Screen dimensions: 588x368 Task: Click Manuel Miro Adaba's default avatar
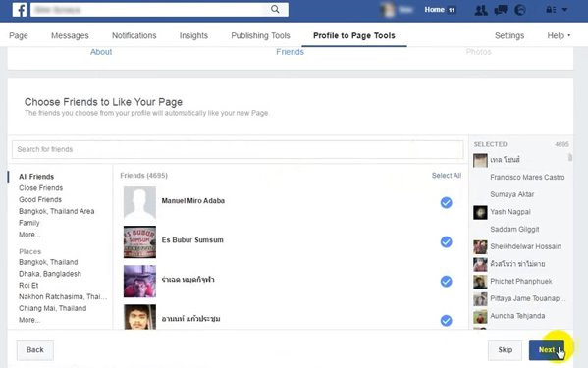click(139, 203)
